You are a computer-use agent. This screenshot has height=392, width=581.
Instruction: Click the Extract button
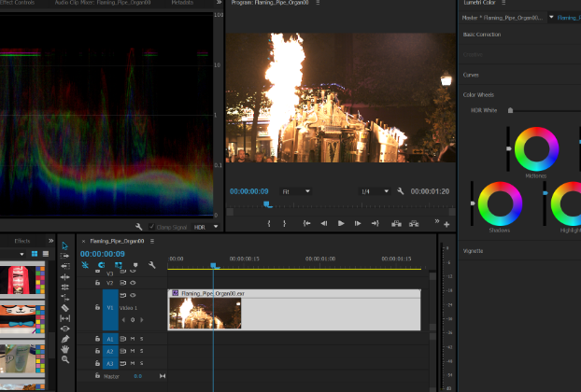(414, 223)
